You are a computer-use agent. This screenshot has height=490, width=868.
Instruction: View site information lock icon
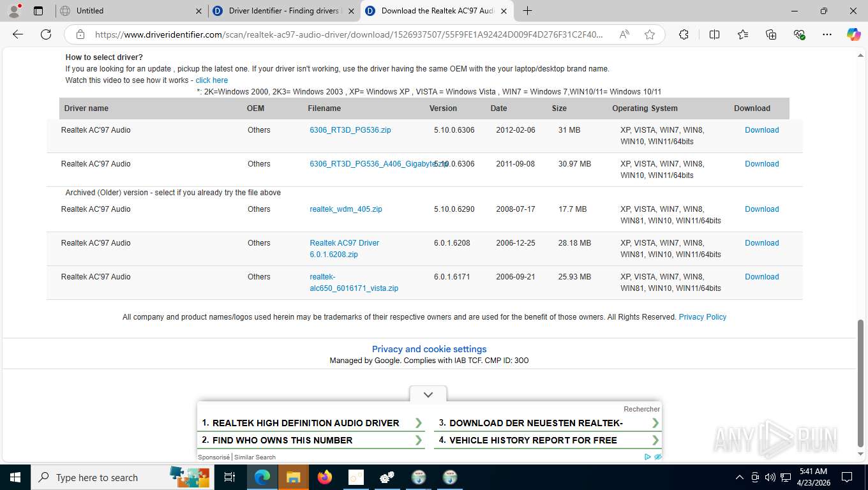tap(80, 34)
